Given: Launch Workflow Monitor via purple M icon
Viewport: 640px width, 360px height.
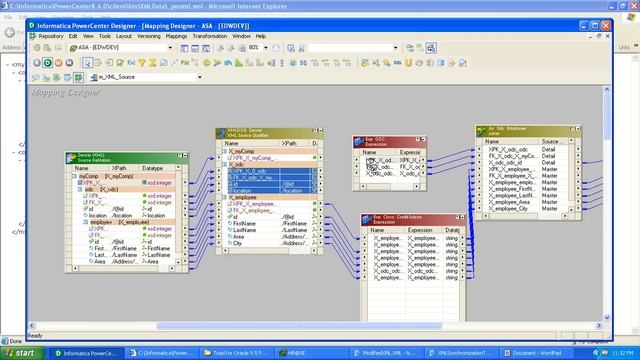Looking at the screenshot, I should click(x=69, y=63).
